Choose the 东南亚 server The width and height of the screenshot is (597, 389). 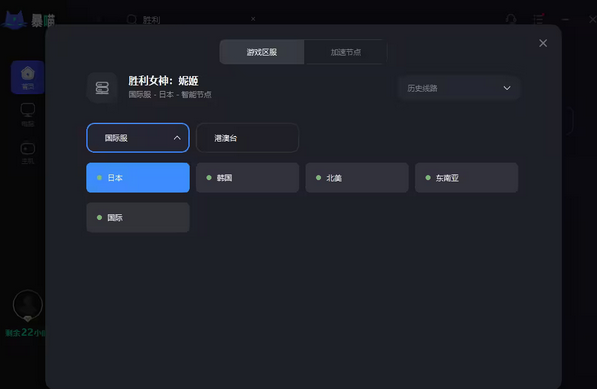[x=466, y=178]
